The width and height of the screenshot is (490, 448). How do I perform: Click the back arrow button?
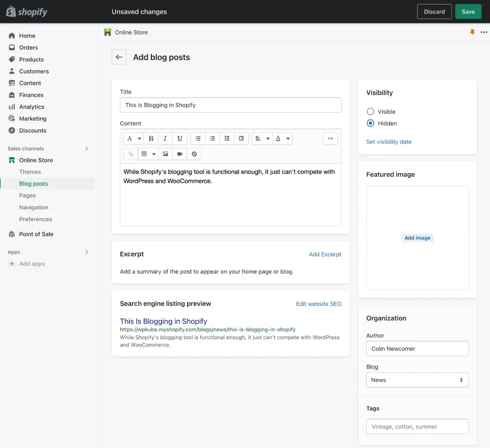pyautogui.click(x=119, y=57)
